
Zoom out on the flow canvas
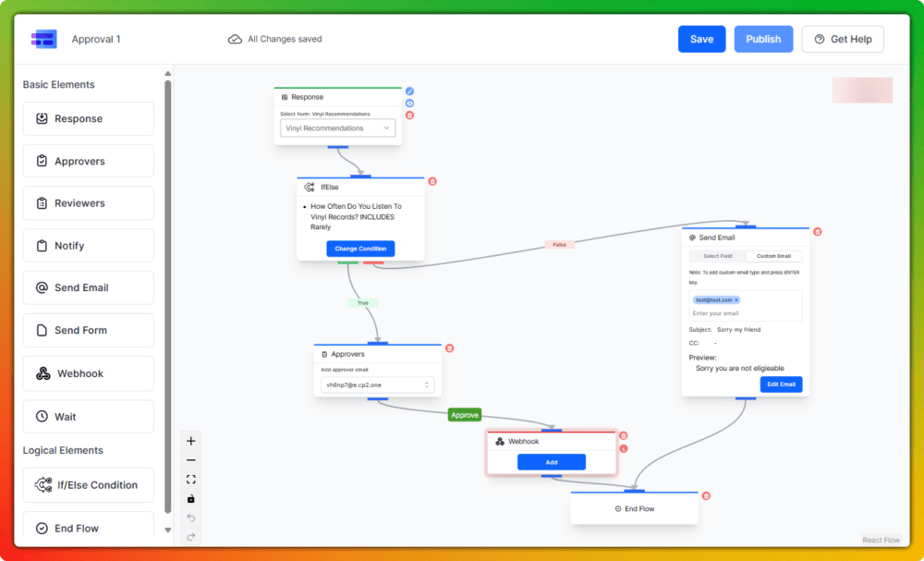[x=191, y=460]
